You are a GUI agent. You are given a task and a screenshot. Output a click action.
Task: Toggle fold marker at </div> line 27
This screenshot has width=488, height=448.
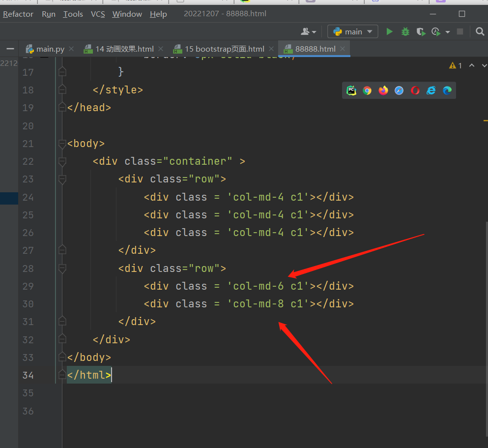coord(62,250)
